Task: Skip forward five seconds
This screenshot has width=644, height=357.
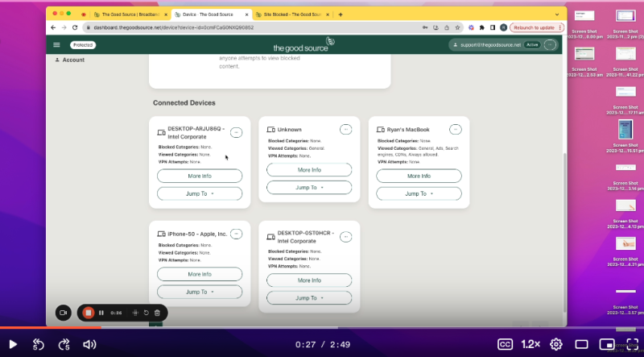Action: [64, 344]
